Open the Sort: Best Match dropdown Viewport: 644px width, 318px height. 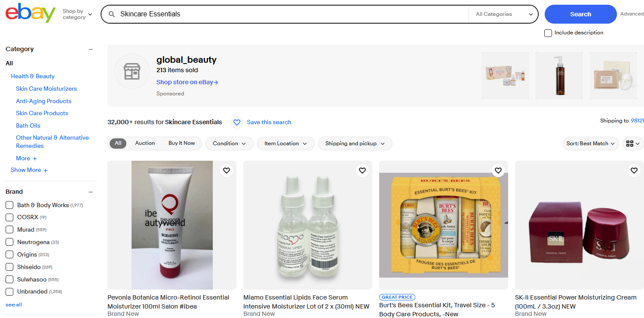click(x=590, y=144)
